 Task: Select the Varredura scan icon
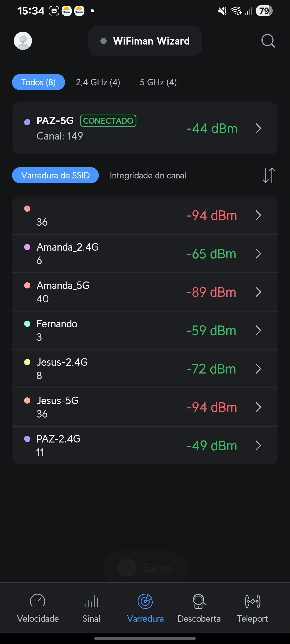(145, 601)
